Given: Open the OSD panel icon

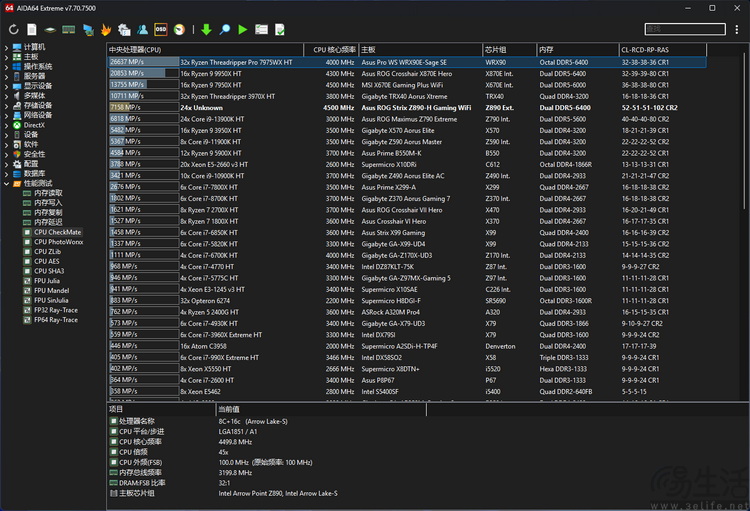Looking at the screenshot, I should coord(161,30).
